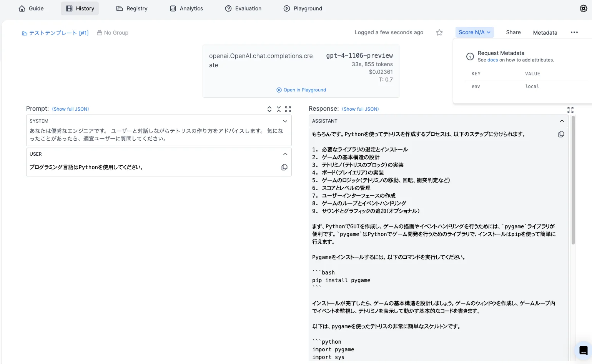Viewport: 592px width, 364px height.
Task: Open the chat support widget
Action: 583,350
